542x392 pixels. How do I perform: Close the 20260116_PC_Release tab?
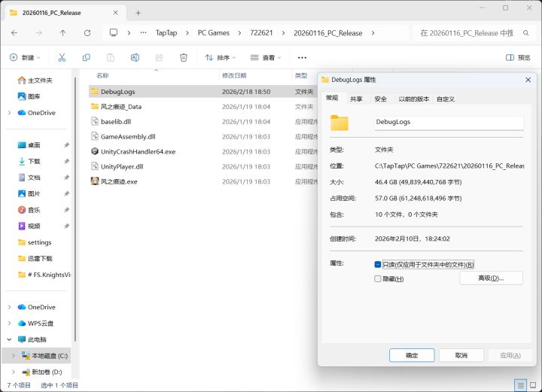point(115,13)
